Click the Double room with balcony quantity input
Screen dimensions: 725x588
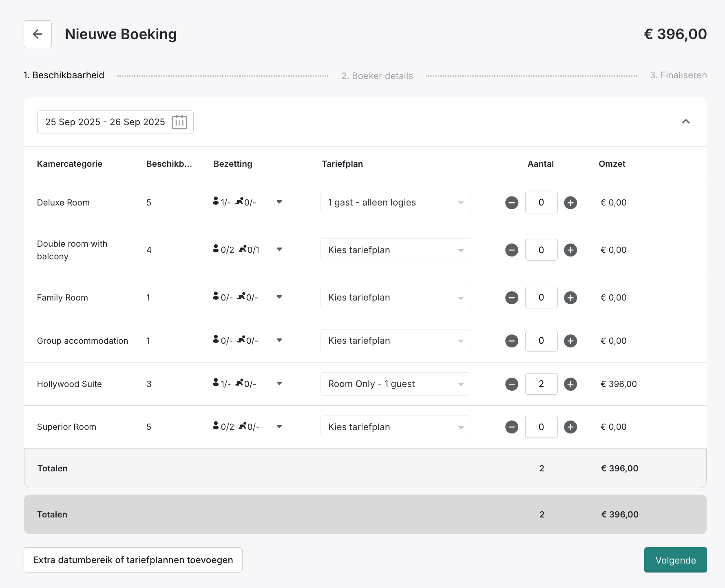tap(542, 250)
